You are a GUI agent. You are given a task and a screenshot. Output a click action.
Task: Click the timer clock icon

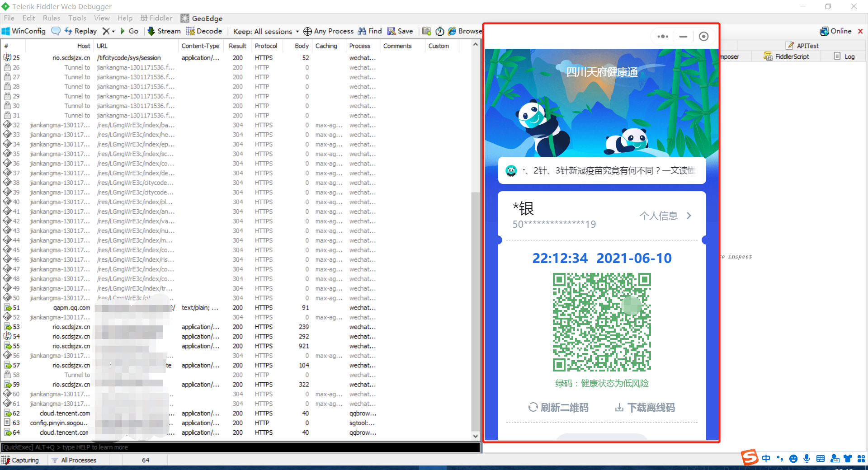tap(439, 31)
